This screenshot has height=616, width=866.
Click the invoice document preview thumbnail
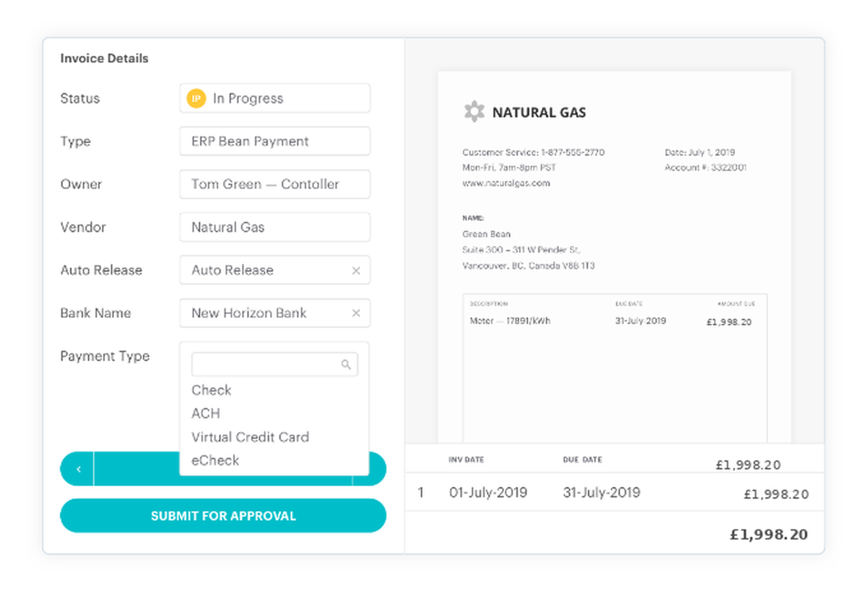tap(614, 257)
